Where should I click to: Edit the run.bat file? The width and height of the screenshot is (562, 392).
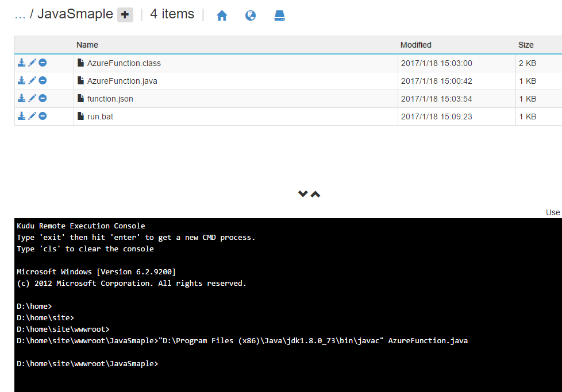click(32, 117)
